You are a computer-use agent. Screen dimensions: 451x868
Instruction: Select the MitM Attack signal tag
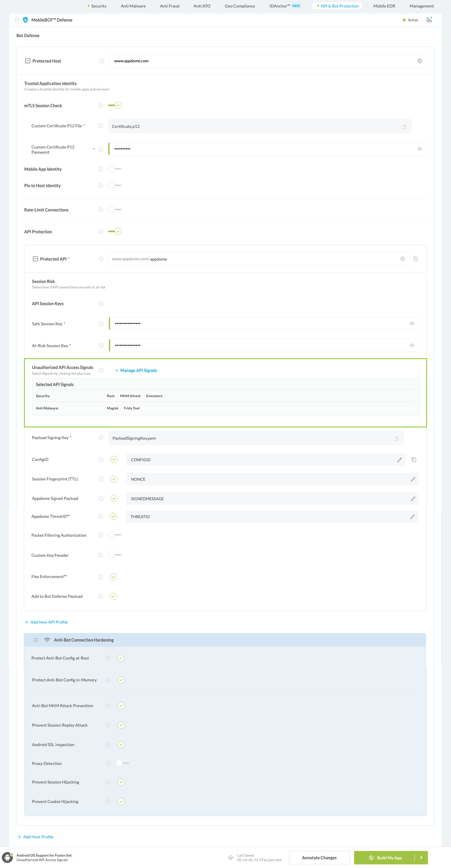[x=130, y=396]
